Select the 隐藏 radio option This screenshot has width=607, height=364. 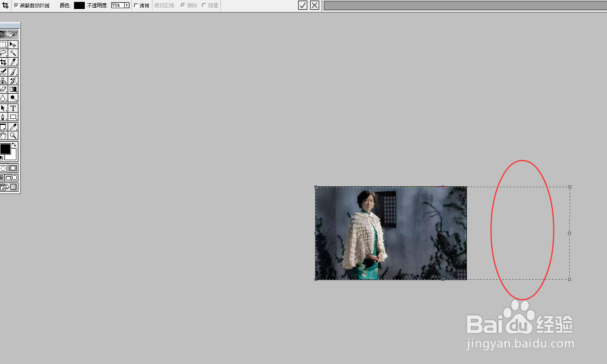204,5
